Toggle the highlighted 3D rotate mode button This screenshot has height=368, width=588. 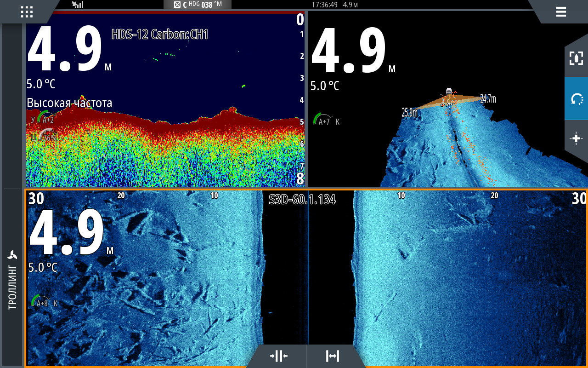[x=576, y=98]
